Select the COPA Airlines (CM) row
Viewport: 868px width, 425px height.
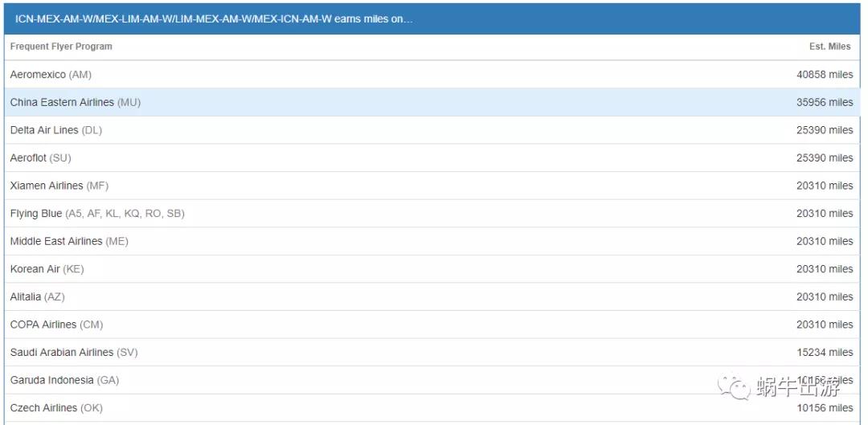tap(432, 325)
